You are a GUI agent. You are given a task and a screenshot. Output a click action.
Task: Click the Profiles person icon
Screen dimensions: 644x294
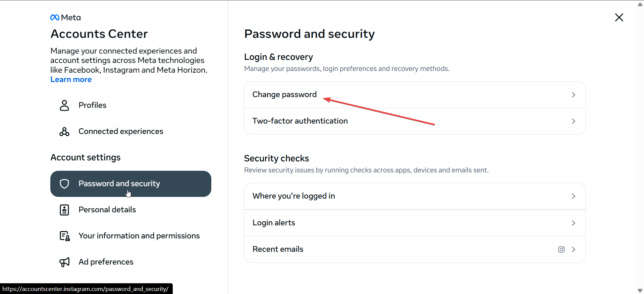64,105
